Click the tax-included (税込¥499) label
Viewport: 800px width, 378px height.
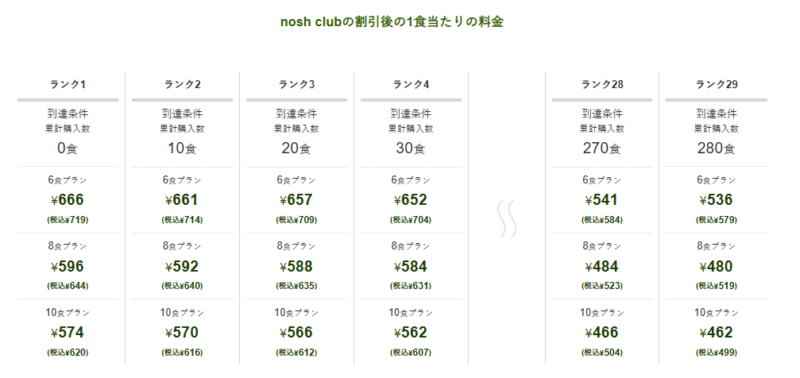(716, 352)
